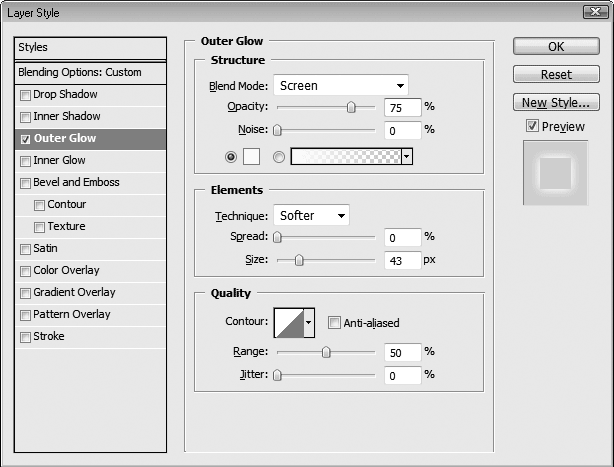Click the Size value input field

(x=403, y=260)
